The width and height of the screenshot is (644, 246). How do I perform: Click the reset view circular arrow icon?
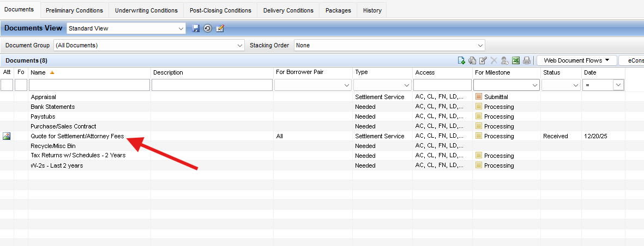coord(208,28)
